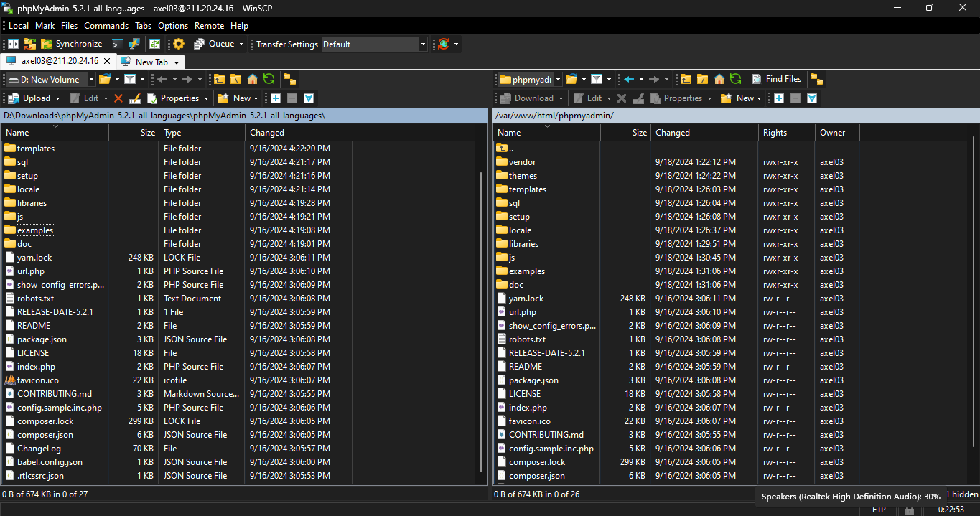Image resolution: width=980 pixels, height=516 pixels.
Task: Expand the New Tab dropdown arrow
Action: (x=177, y=62)
